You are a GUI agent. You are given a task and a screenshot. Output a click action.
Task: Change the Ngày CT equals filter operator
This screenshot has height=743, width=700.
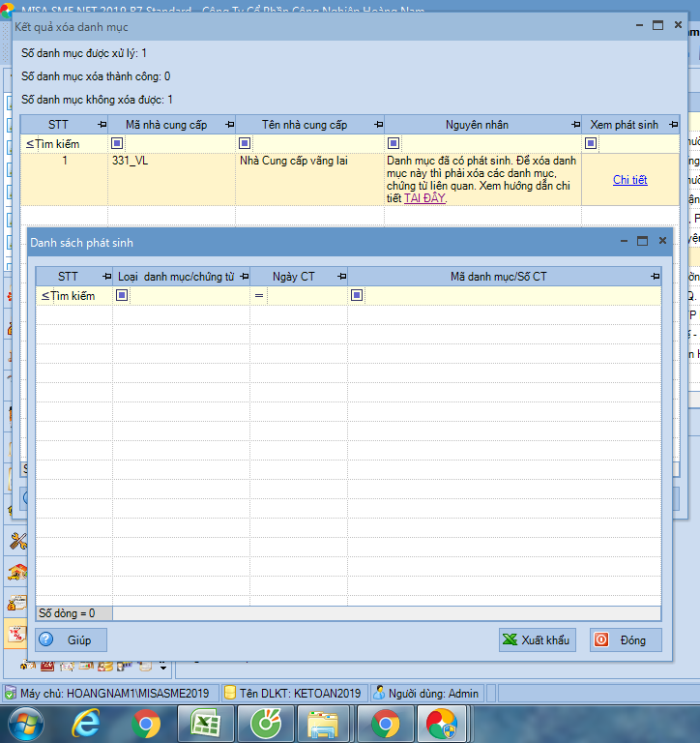tap(259, 295)
